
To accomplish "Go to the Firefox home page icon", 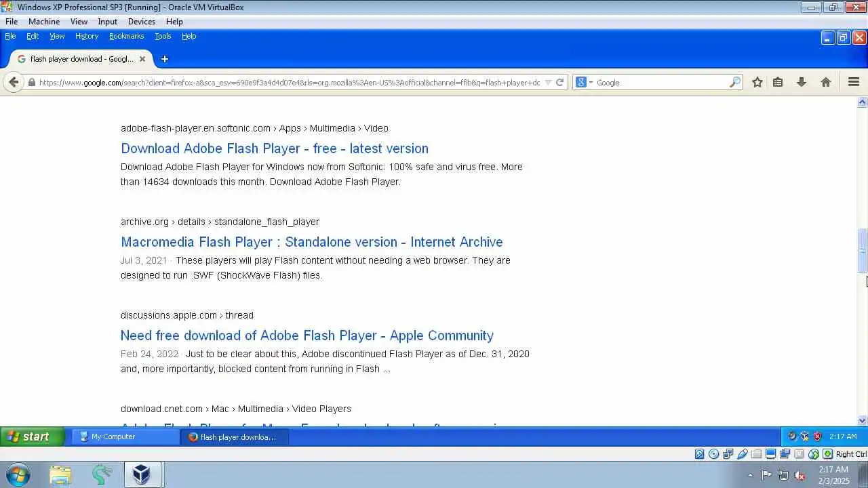I will [825, 82].
